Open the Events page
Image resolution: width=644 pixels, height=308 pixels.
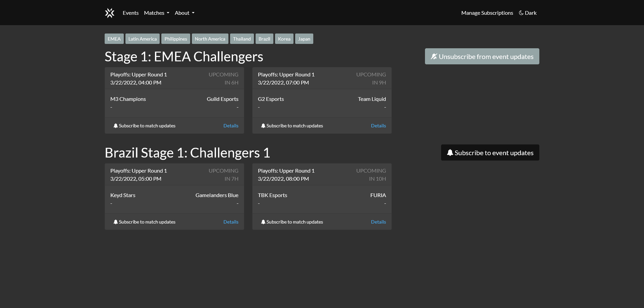(130, 13)
